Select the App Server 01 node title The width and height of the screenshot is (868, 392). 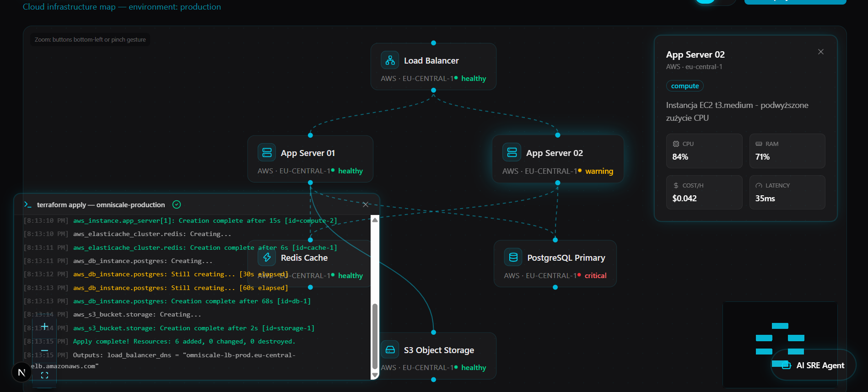tap(308, 153)
